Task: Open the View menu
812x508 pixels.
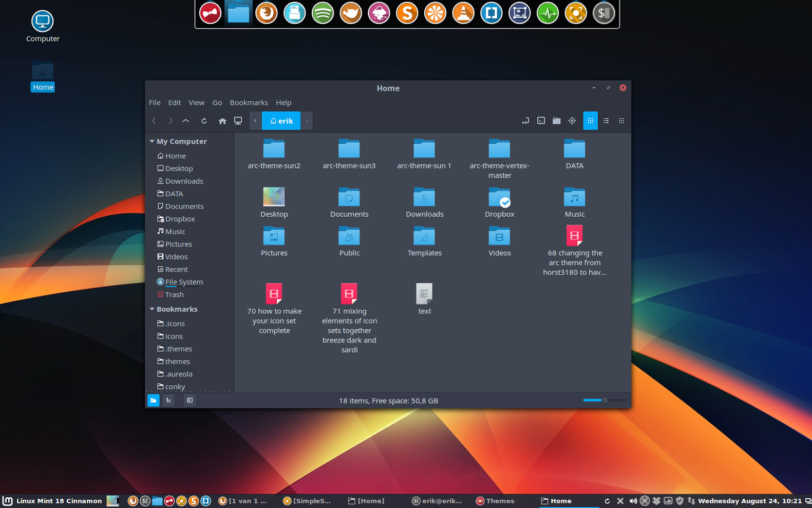Action: point(196,103)
